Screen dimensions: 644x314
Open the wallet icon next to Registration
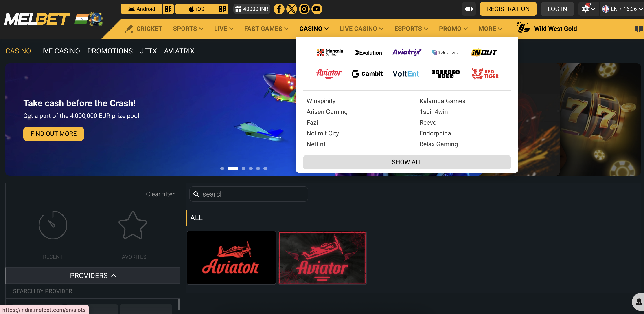469,9
